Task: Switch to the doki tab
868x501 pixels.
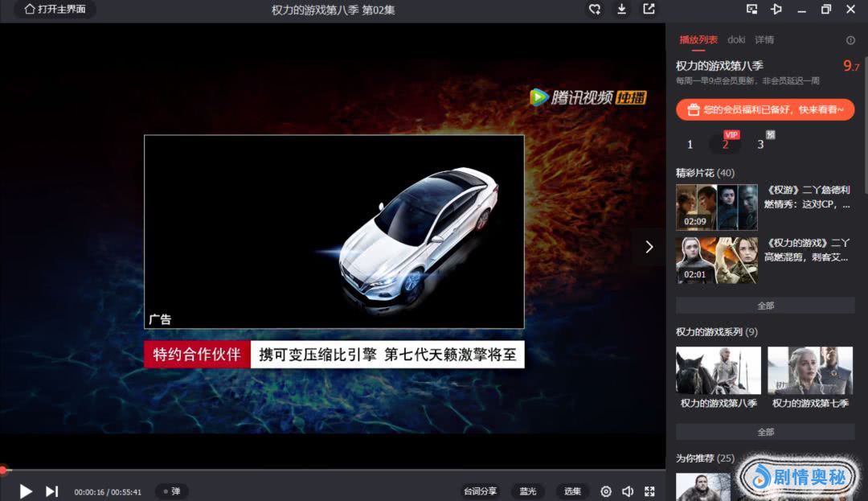Action: coord(736,39)
